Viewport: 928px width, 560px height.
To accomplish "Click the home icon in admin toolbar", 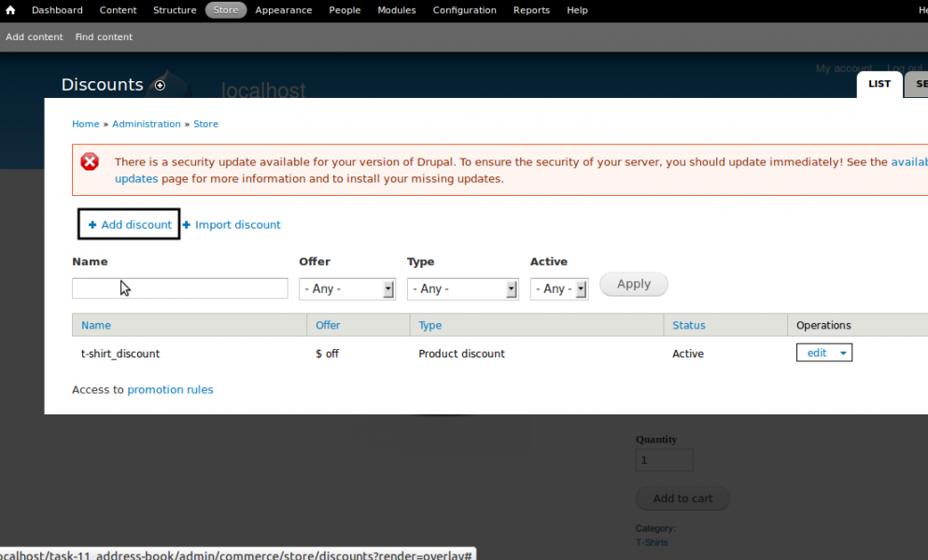I will (10, 10).
